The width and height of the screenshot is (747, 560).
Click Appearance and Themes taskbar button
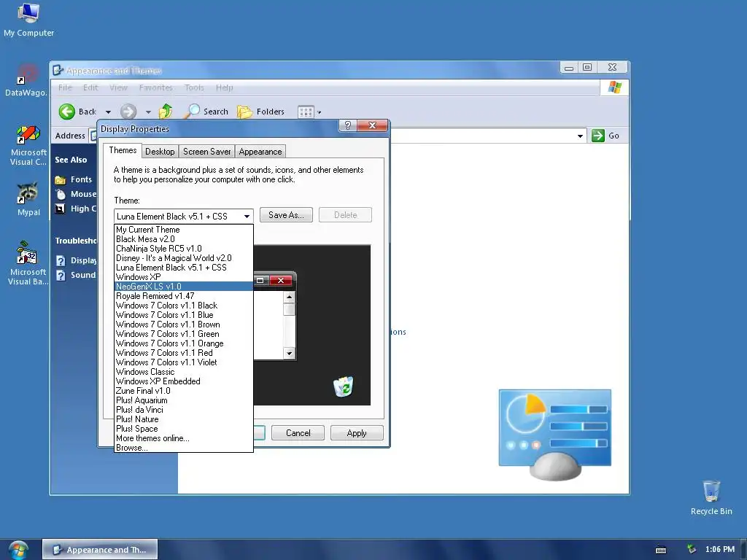click(100, 550)
